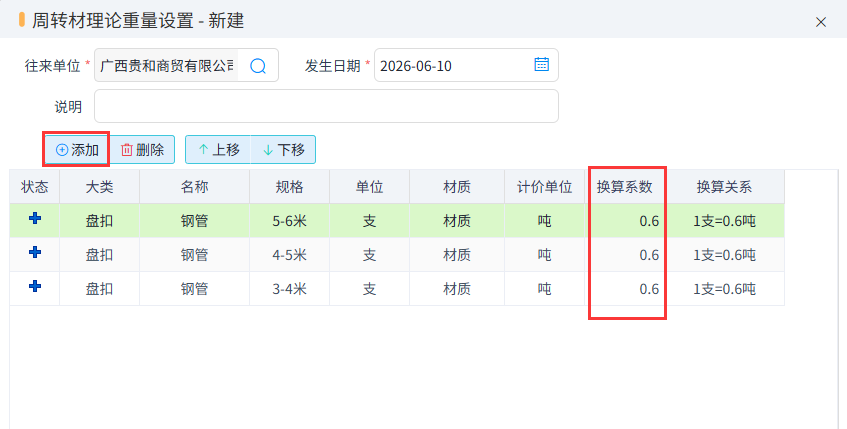Screen dimensions: 847x429
Task: Click the 4-5米 specification cell
Action: coord(290,255)
